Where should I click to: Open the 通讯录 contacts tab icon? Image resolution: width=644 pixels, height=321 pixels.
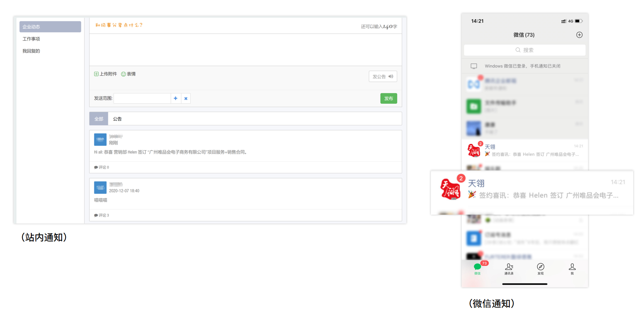[x=509, y=267]
